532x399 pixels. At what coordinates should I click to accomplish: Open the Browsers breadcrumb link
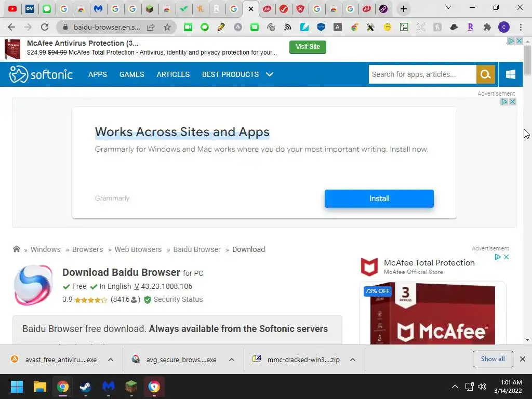pyautogui.click(x=87, y=249)
